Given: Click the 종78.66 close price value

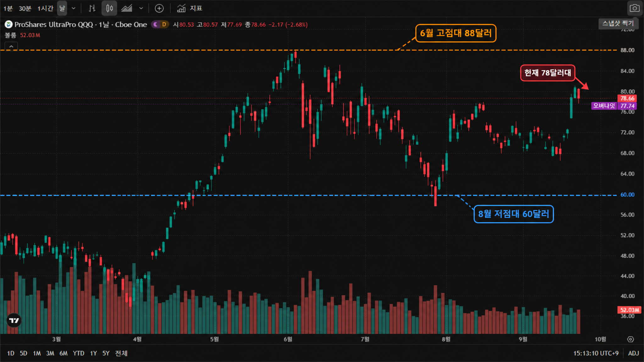Looking at the screenshot, I should [255, 25].
